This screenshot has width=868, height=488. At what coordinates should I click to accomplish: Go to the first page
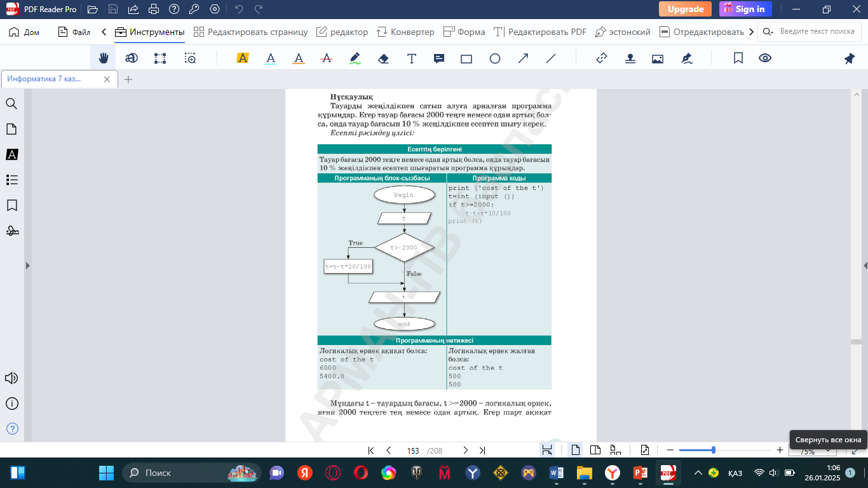pyautogui.click(x=371, y=451)
